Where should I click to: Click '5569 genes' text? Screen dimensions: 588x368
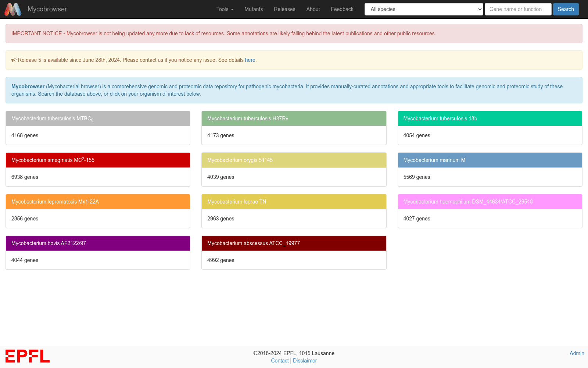tap(417, 177)
